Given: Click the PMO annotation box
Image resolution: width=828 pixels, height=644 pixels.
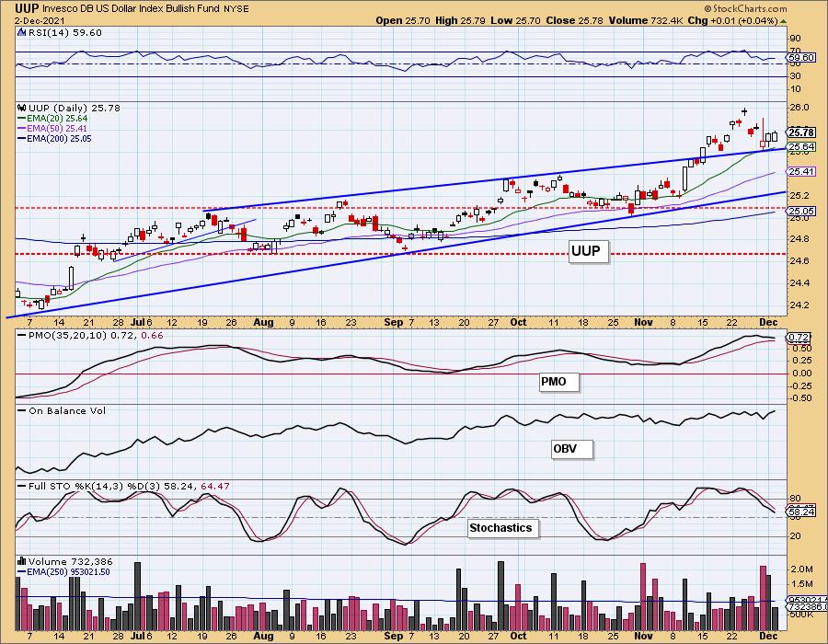Looking at the screenshot, I should click(x=558, y=382).
